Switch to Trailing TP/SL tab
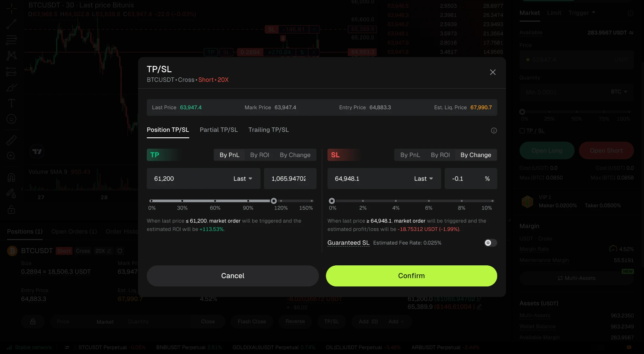Viewport: 644px width, 354px height. click(x=269, y=130)
